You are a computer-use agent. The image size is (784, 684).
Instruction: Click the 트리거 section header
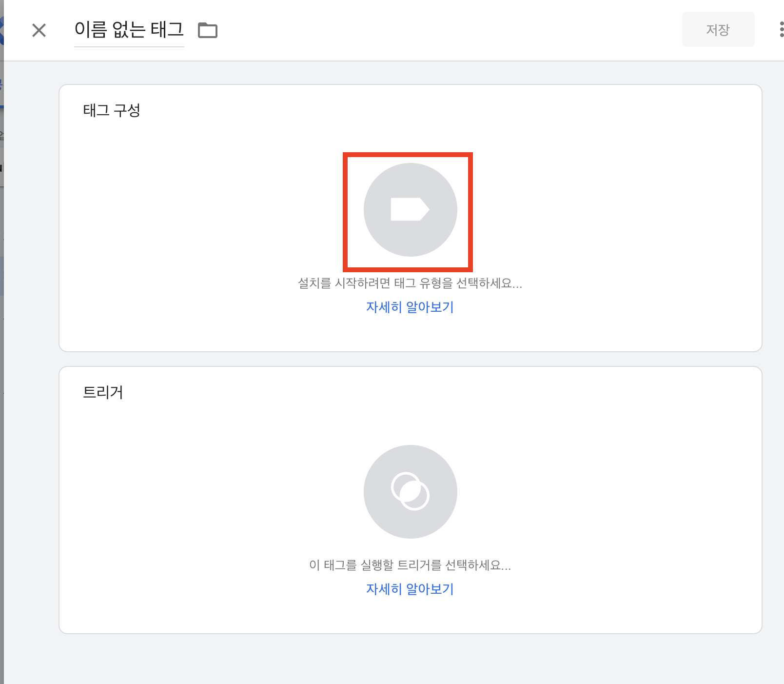click(x=103, y=392)
